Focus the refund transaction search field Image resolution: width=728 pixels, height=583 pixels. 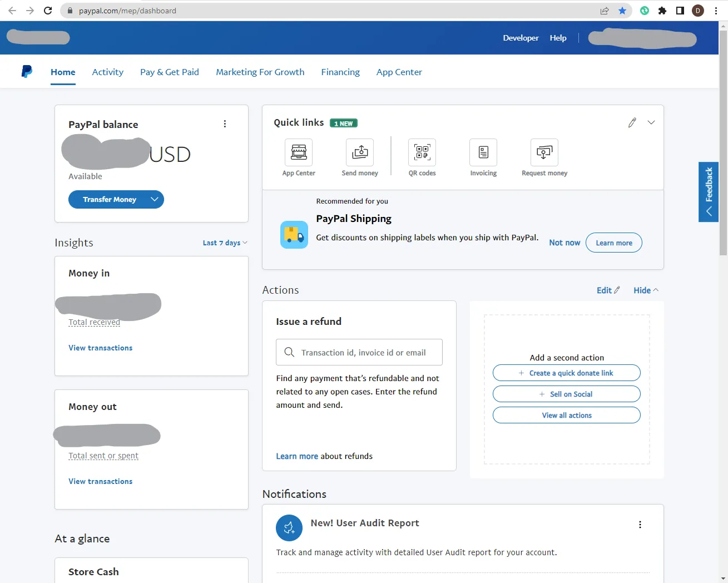(359, 352)
